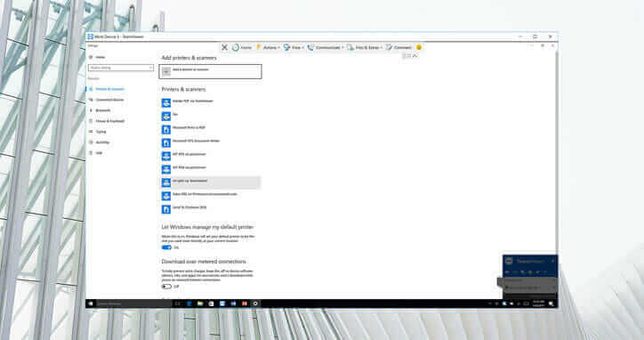Image resolution: width=644 pixels, height=340 pixels.
Task: Open Home in the TeamViewer toolbar
Action: click(242, 47)
